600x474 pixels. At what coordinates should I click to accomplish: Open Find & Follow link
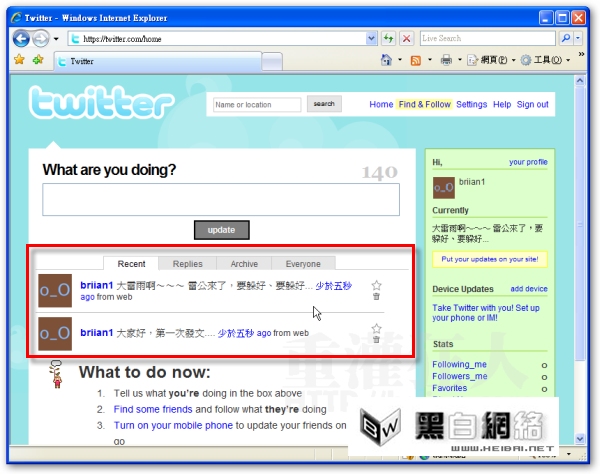click(x=424, y=104)
